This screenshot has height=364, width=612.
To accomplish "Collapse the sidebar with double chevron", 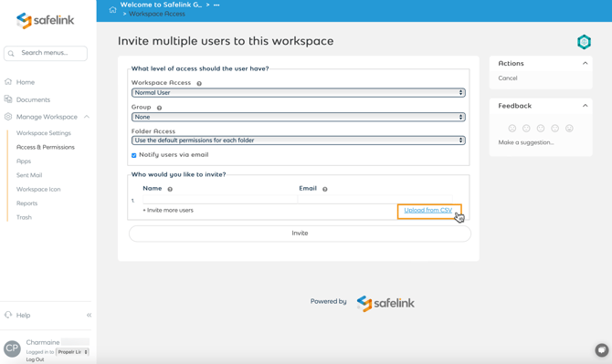I will 89,315.
